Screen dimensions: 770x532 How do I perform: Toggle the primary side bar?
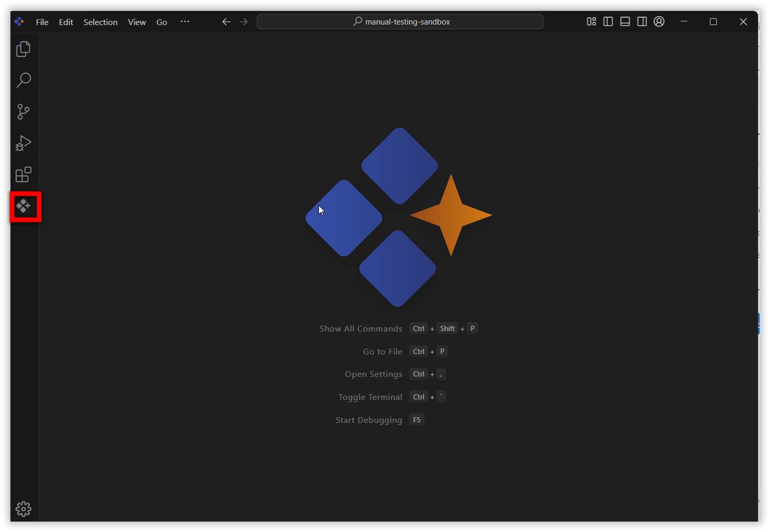click(x=608, y=21)
